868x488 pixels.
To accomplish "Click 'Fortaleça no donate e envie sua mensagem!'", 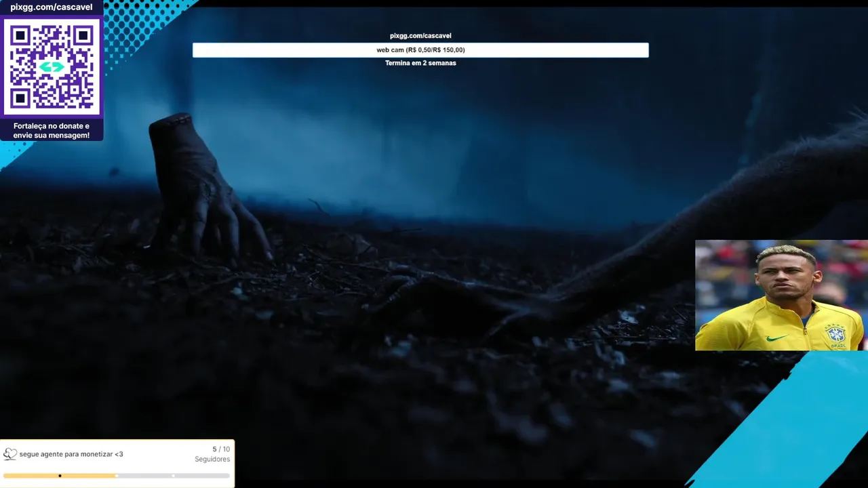I will click(52, 131).
